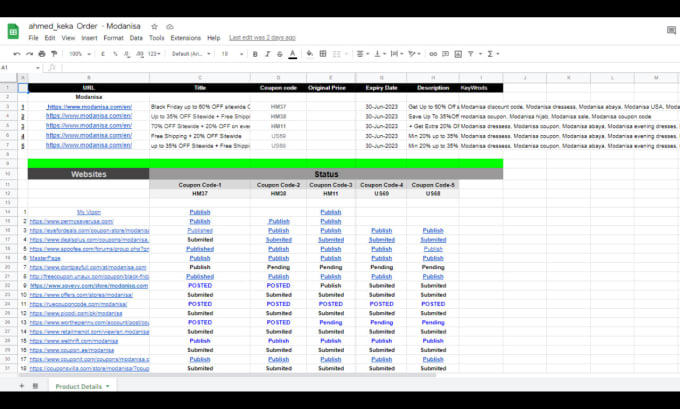Open comment history icon
This screenshot has height=409, width=680.
pyautogui.click(x=671, y=30)
